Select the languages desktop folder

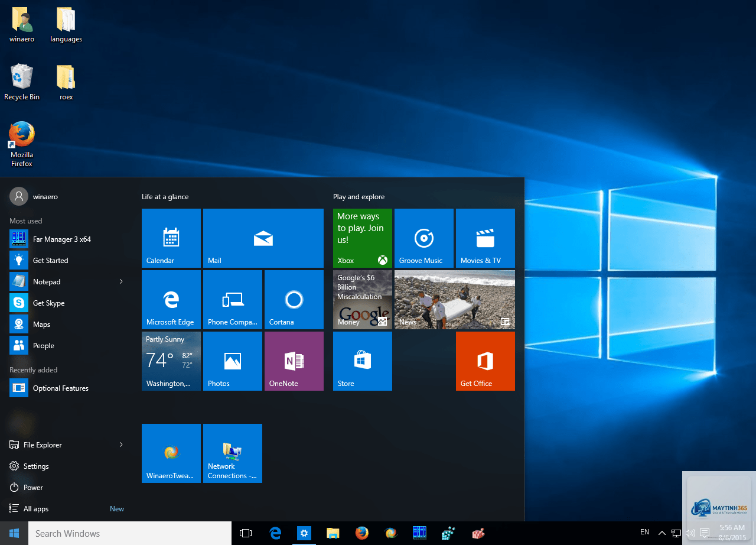point(66,25)
